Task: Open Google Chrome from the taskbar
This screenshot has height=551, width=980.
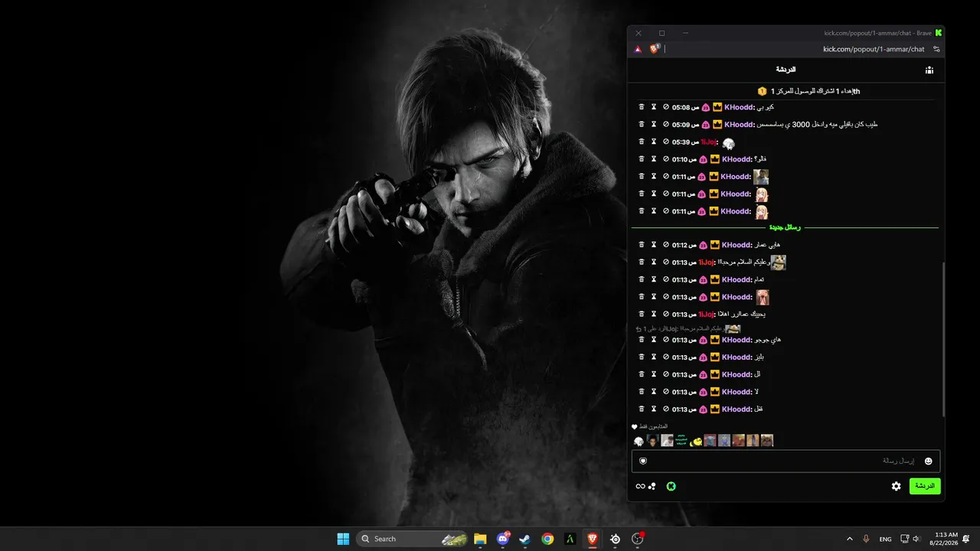Action: click(547, 539)
